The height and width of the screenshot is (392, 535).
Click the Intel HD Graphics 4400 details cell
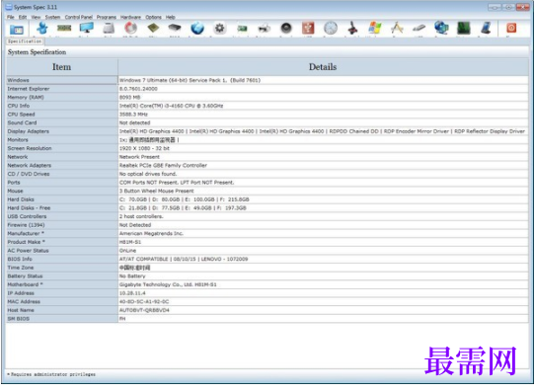tap(323, 131)
